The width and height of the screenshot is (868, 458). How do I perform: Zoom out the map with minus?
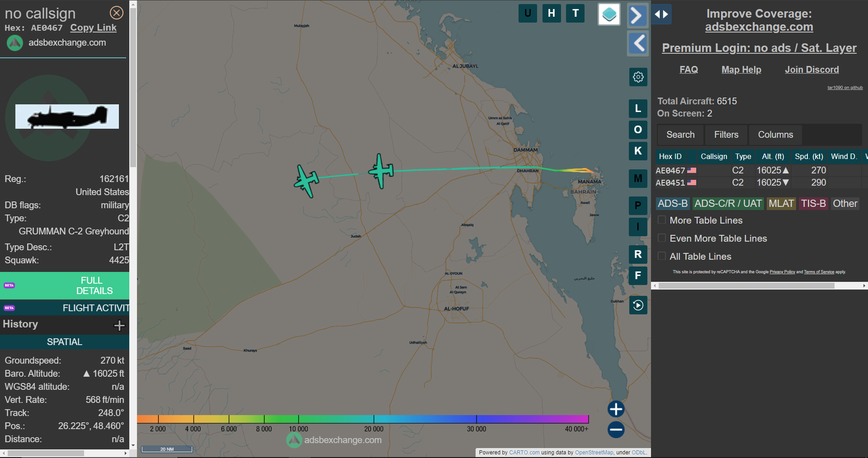pyautogui.click(x=616, y=430)
